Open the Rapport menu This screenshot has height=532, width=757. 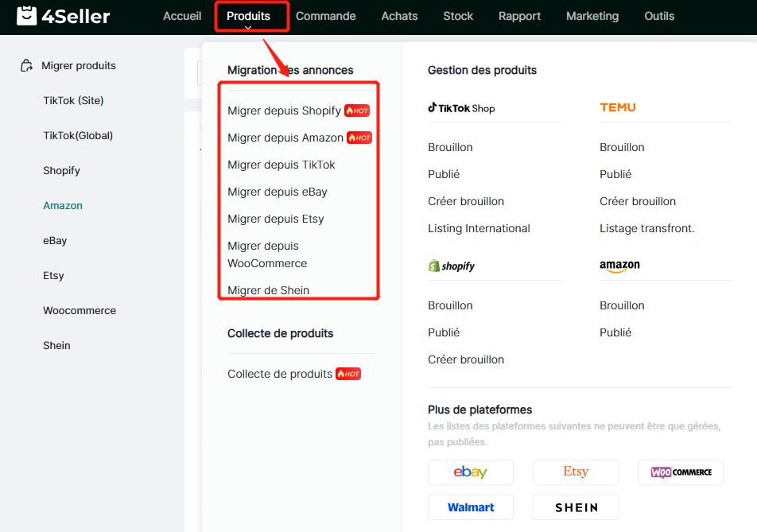[x=519, y=16]
